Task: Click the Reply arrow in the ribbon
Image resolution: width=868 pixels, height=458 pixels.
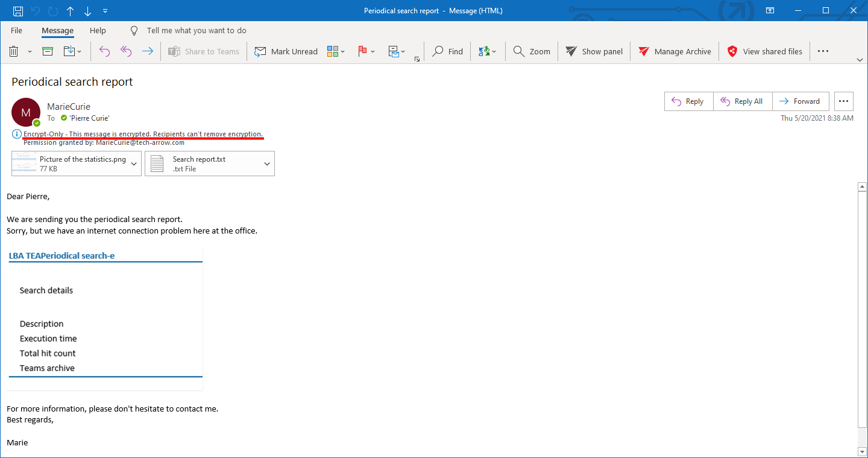Action: tap(104, 51)
